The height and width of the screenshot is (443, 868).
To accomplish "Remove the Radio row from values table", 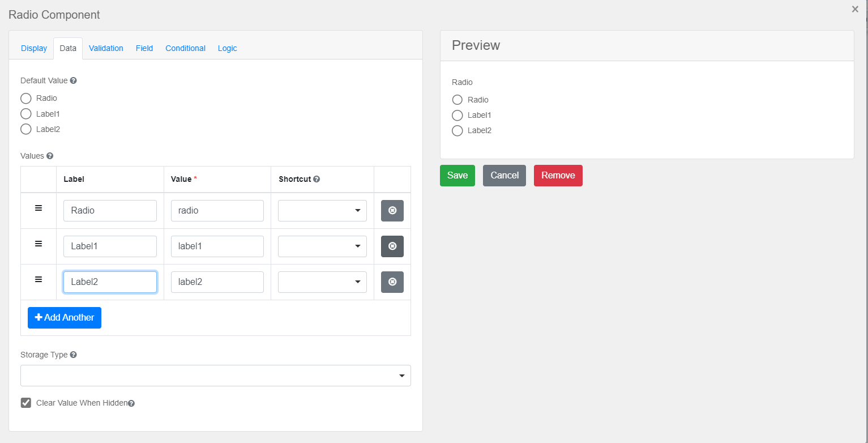I will [x=392, y=211].
